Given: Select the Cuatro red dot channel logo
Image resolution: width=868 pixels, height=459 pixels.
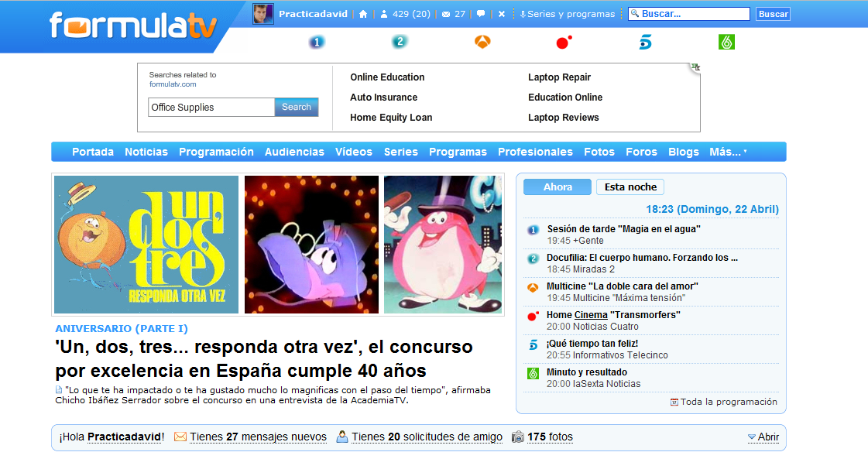Looking at the screenshot, I should tap(564, 43).
